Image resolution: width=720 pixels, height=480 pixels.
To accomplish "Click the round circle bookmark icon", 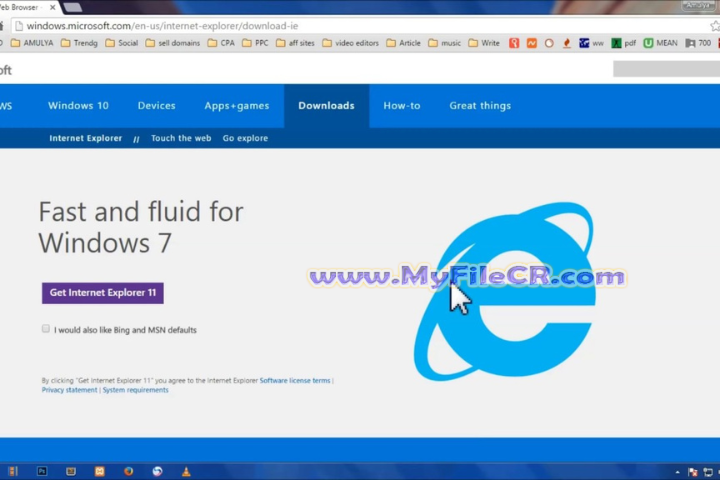I will pos(549,43).
